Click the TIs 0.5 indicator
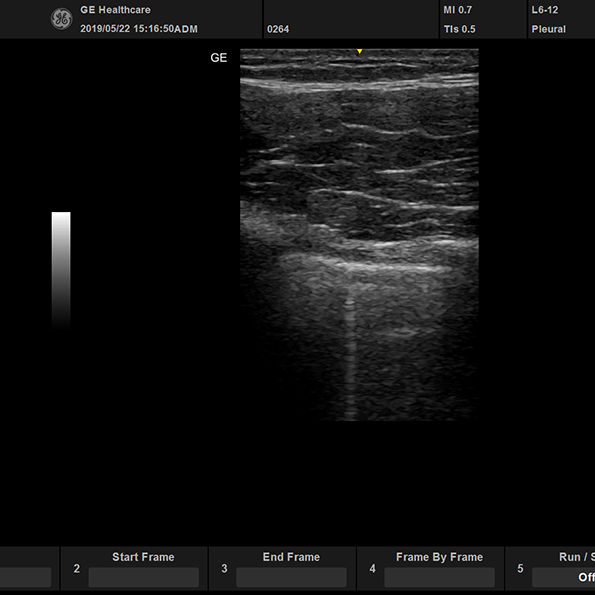Image resolution: width=595 pixels, height=595 pixels. click(x=459, y=29)
